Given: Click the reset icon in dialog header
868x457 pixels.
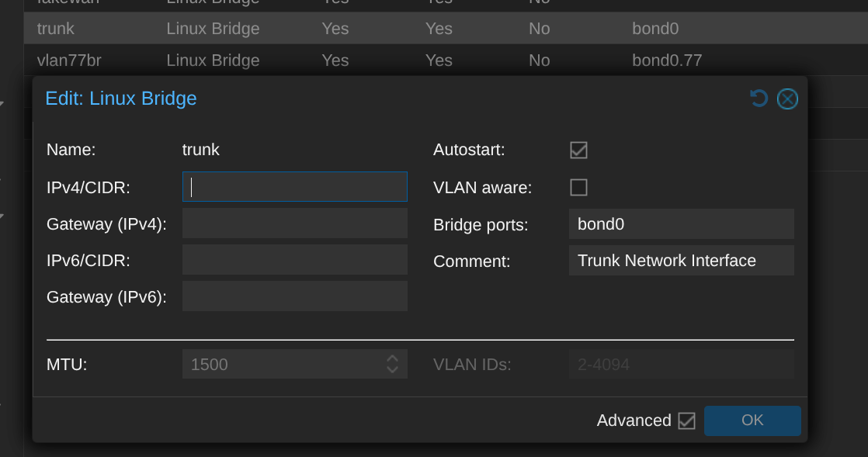Looking at the screenshot, I should [759, 99].
